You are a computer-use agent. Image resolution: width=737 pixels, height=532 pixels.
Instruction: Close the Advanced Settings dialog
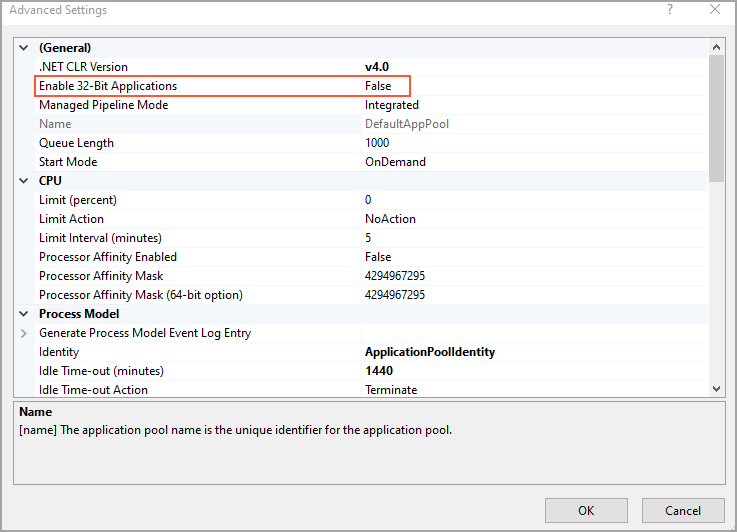[714, 10]
